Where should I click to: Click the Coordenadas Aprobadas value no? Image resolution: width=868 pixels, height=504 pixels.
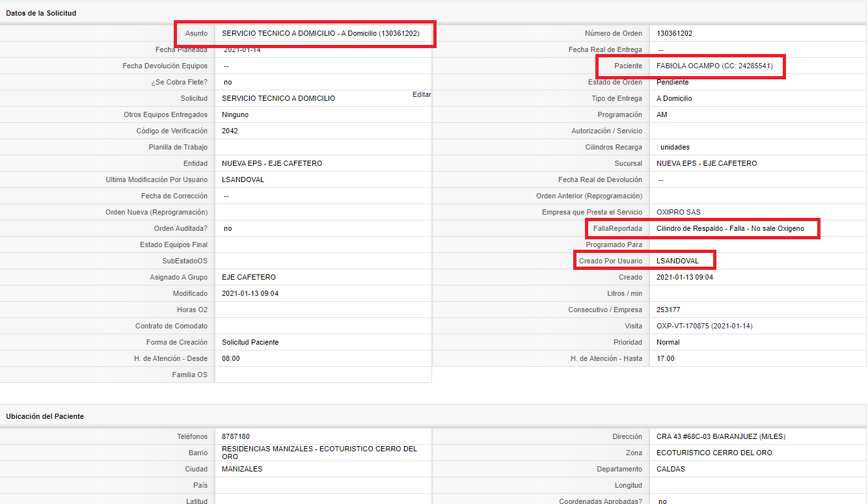(662, 501)
